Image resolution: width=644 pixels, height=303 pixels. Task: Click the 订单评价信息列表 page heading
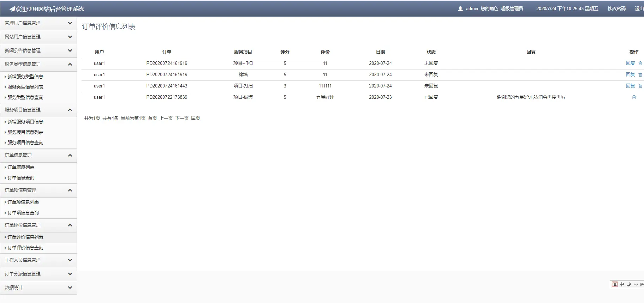109,27
